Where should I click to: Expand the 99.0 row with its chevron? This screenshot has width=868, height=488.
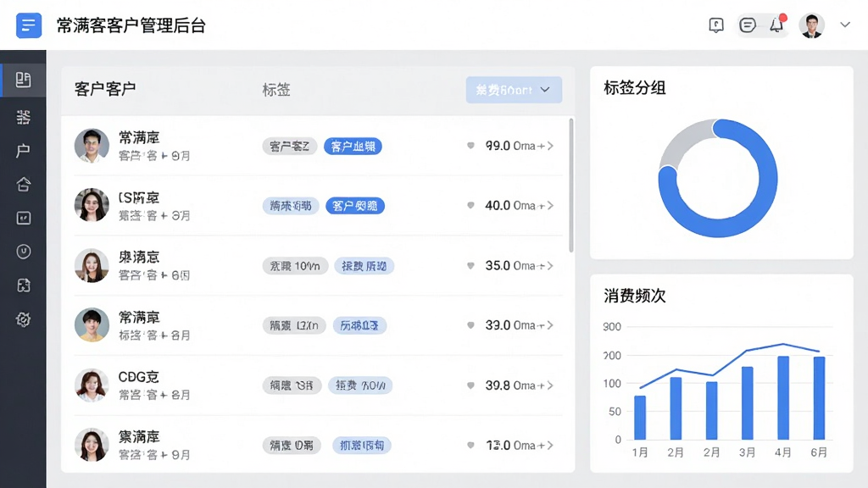pos(550,146)
